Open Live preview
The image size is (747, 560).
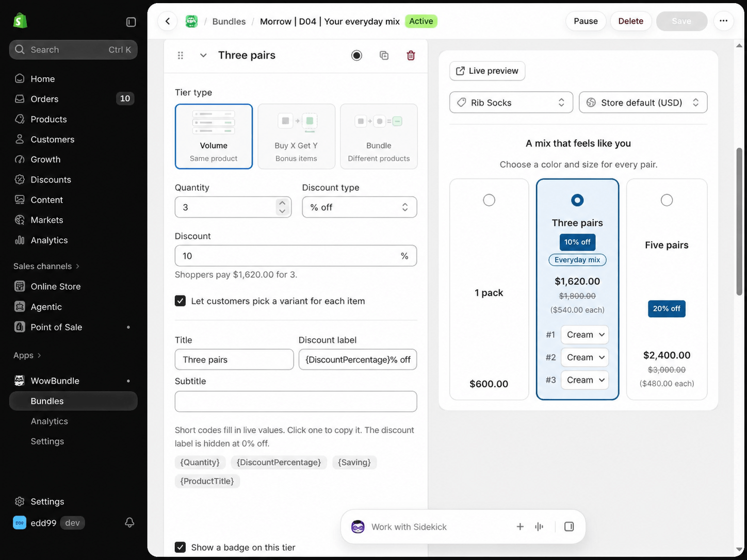click(488, 71)
